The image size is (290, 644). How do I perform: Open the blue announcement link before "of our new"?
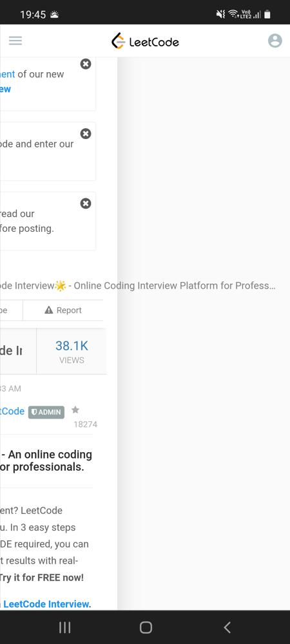pos(7,74)
